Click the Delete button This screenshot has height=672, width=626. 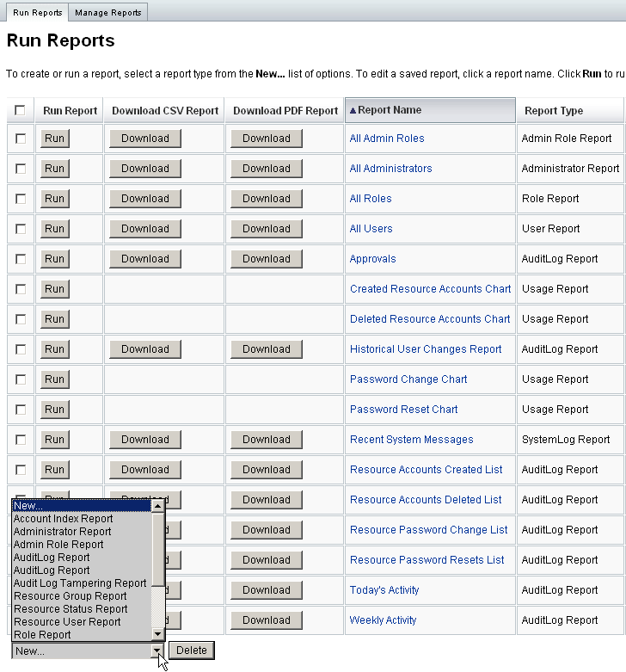tap(192, 650)
